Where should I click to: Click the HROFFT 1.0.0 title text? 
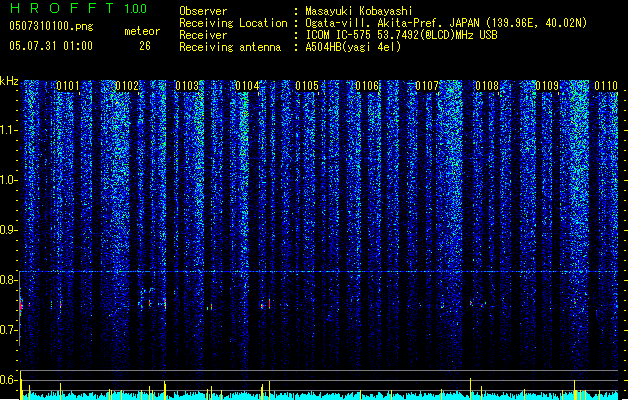(78, 8)
